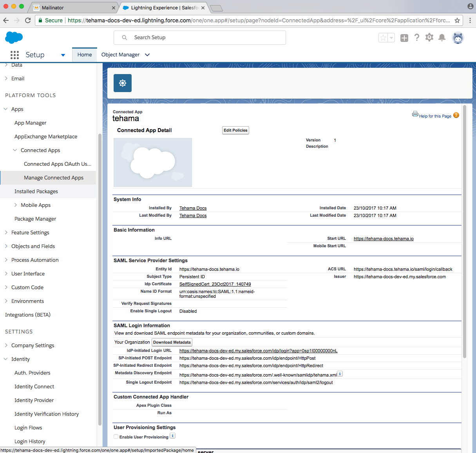
Task: Open the Chrome three-dot menu
Action: coord(470,20)
